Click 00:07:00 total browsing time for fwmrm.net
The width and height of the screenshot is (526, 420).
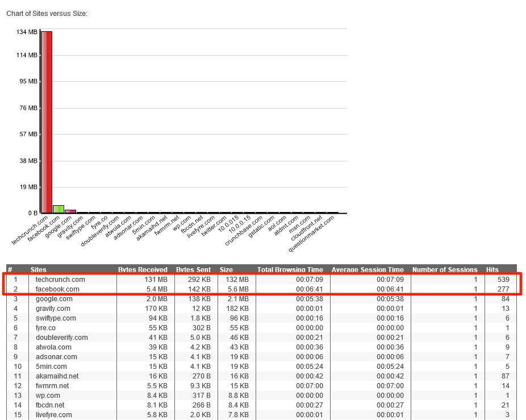[310, 386]
